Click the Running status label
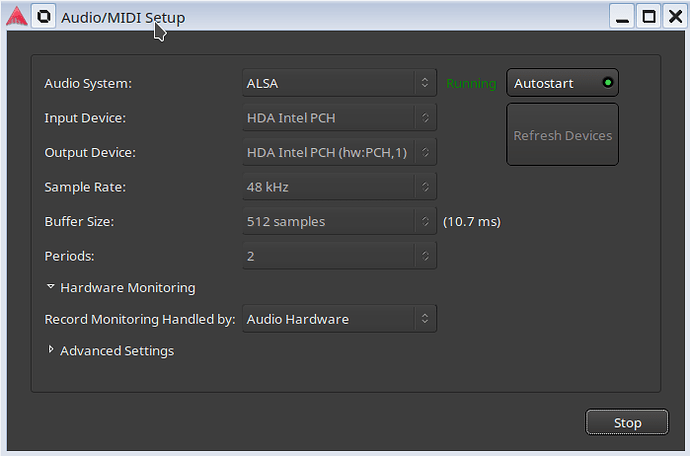This screenshot has width=690, height=456. pyautogui.click(x=470, y=84)
